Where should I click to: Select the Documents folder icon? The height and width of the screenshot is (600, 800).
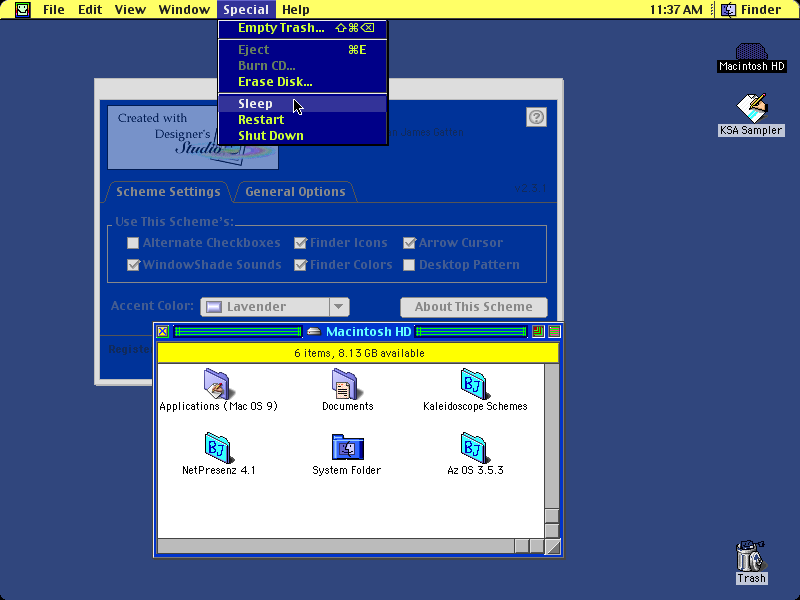pyautogui.click(x=347, y=384)
